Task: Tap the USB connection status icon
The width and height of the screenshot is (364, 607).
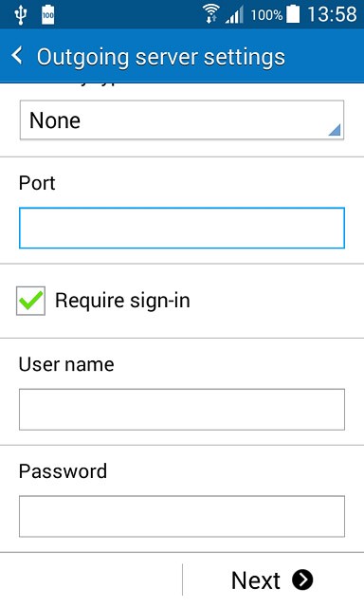Action: [x=20, y=15]
